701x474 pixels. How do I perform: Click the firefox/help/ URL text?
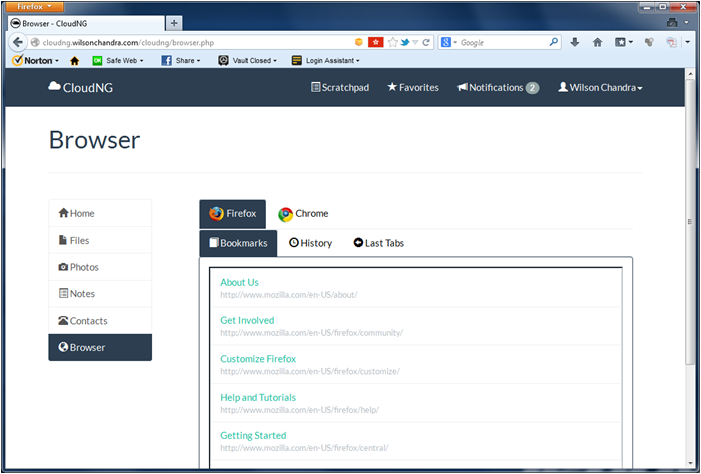click(x=300, y=410)
